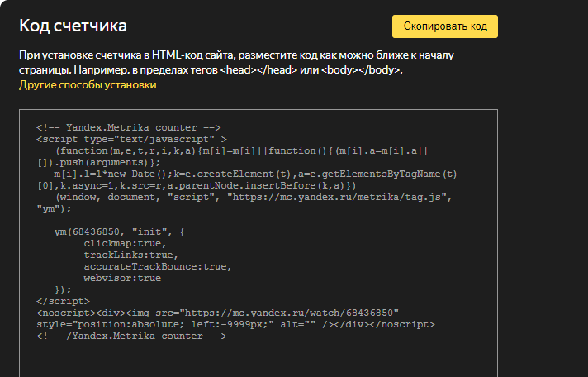Open the Другие способы установки link
The width and height of the screenshot is (588, 377).
pyautogui.click(x=88, y=85)
